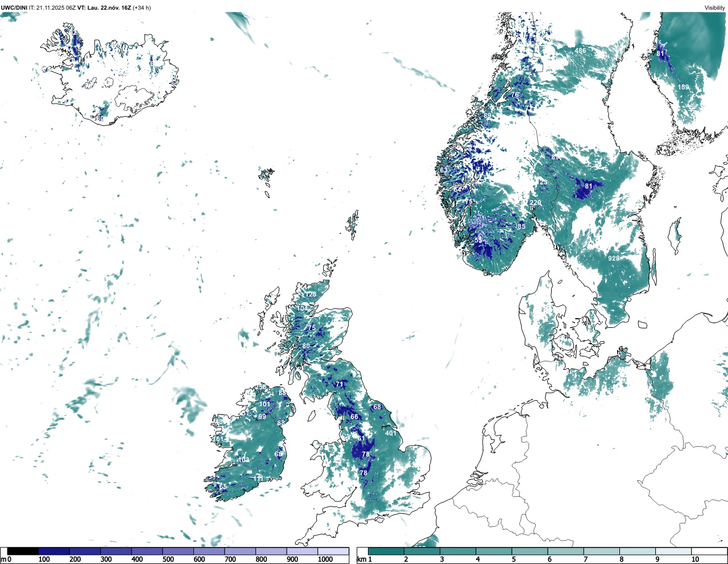
Task: Click the '128' value in northern Scotland
Action: (311, 294)
